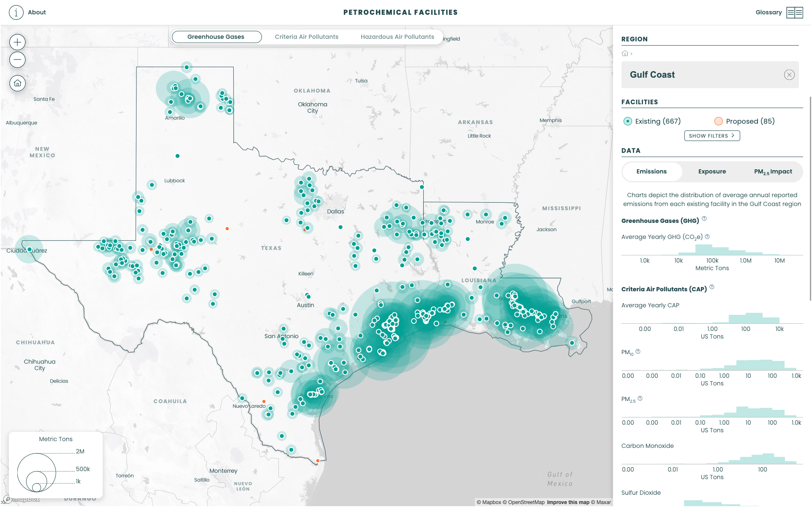Viewport: 812px width, 507px height.
Task: Open Criteria Air Pollutants help icon
Action: tap(712, 287)
